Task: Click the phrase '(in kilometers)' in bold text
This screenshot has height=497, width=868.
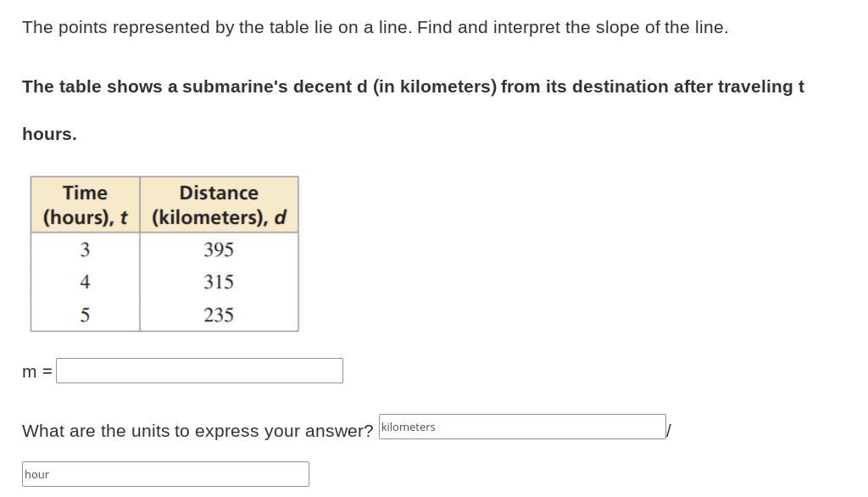Action: (x=435, y=87)
